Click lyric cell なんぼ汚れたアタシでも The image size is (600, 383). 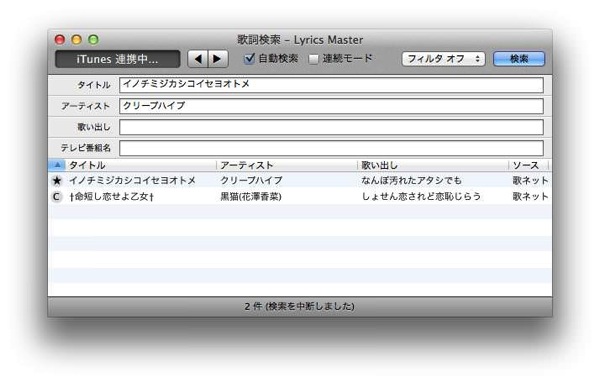(412, 180)
